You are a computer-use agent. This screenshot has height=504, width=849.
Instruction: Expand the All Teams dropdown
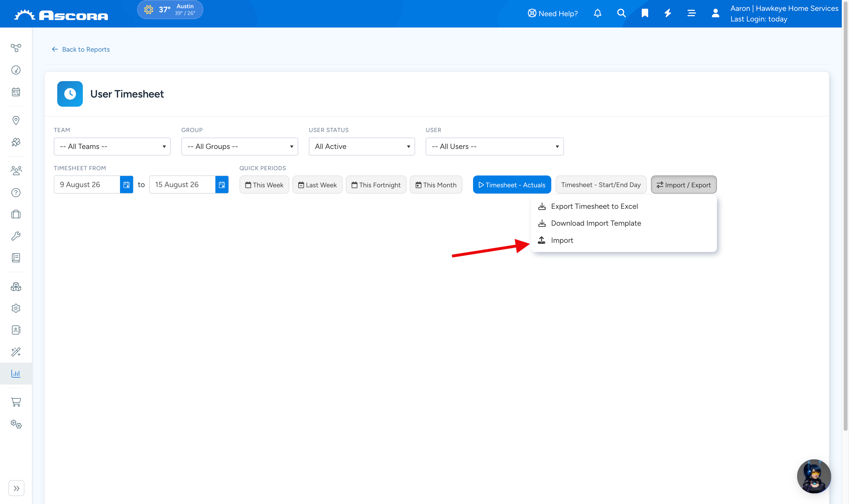[x=112, y=146]
